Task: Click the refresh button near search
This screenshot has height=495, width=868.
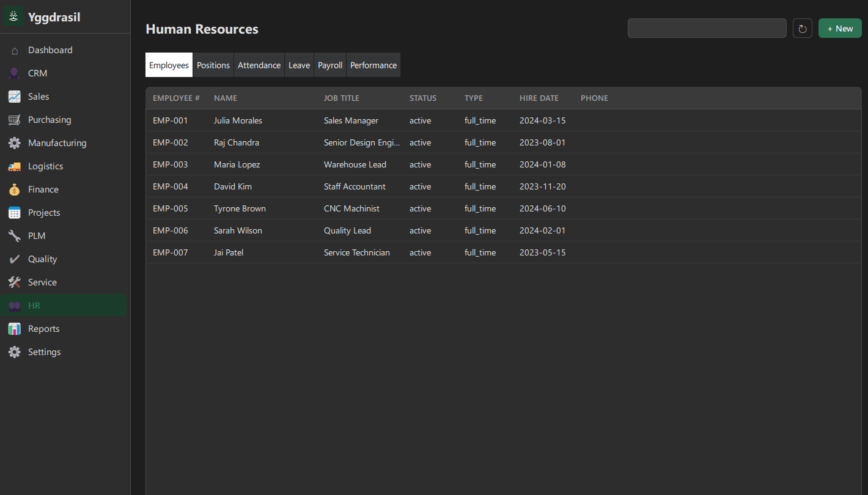Action: tap(802, 28)
